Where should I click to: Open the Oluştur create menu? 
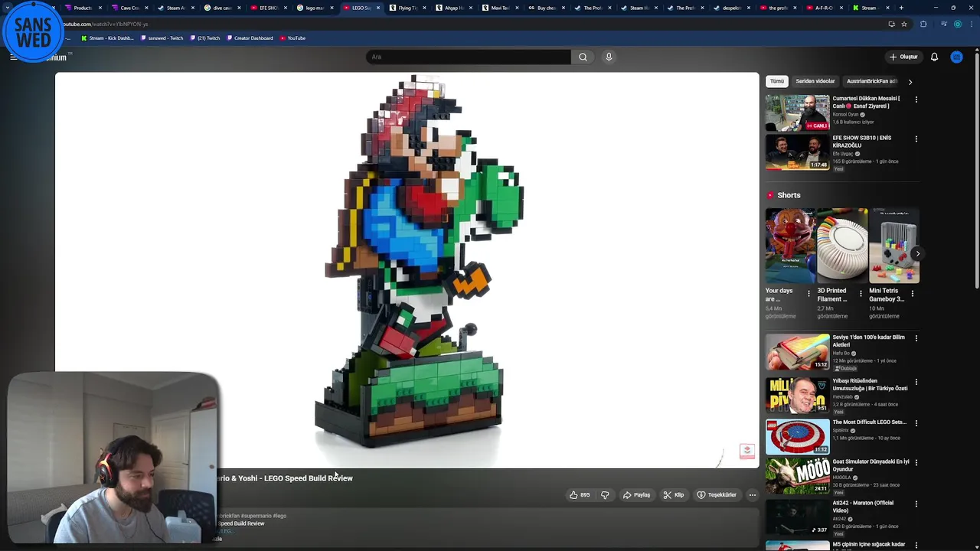click(903, 57)
